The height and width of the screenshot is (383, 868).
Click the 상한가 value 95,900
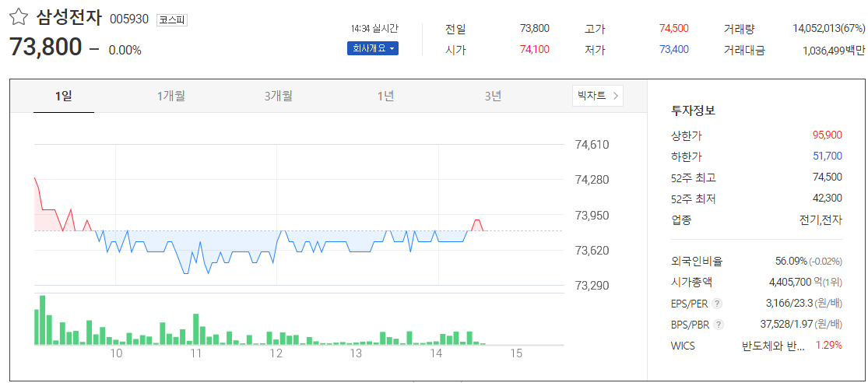[x=827, y=135]
